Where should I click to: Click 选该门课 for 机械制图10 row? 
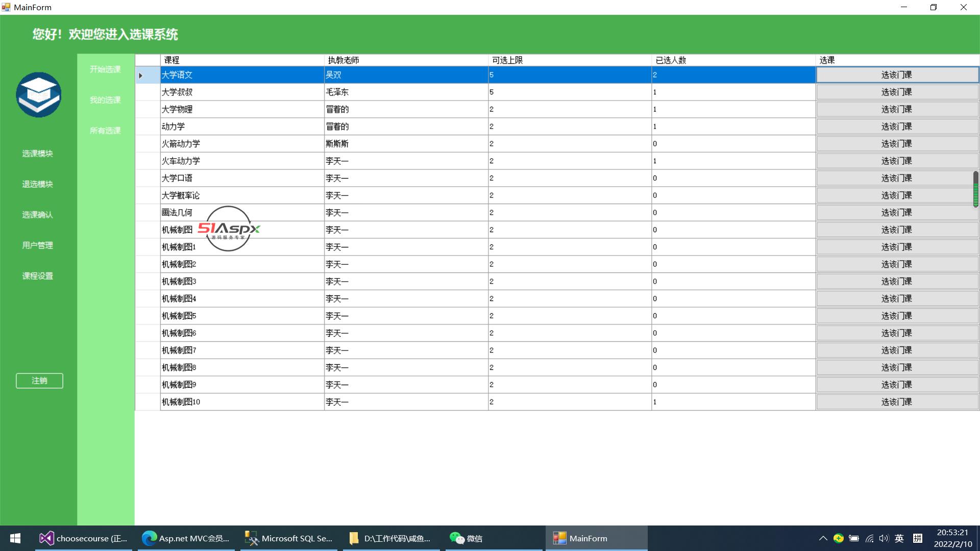point(897,402)
